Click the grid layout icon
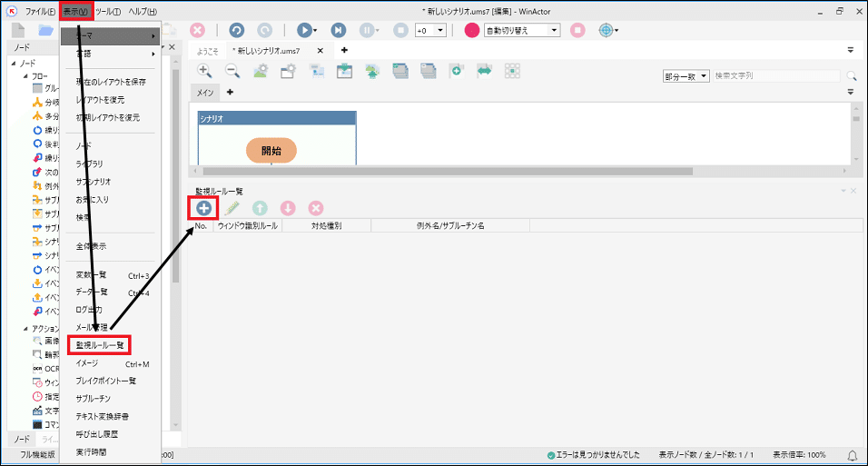The height and width of the screenshot is (466, 868). [x=513, y=71]
